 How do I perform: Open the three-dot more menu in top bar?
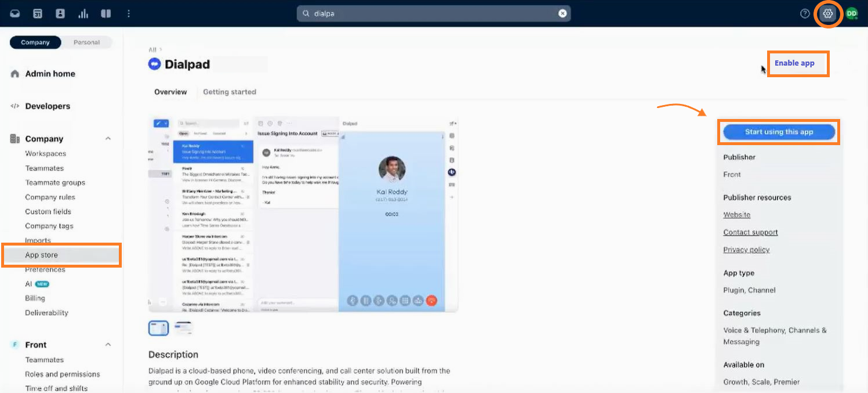point(129,13)
